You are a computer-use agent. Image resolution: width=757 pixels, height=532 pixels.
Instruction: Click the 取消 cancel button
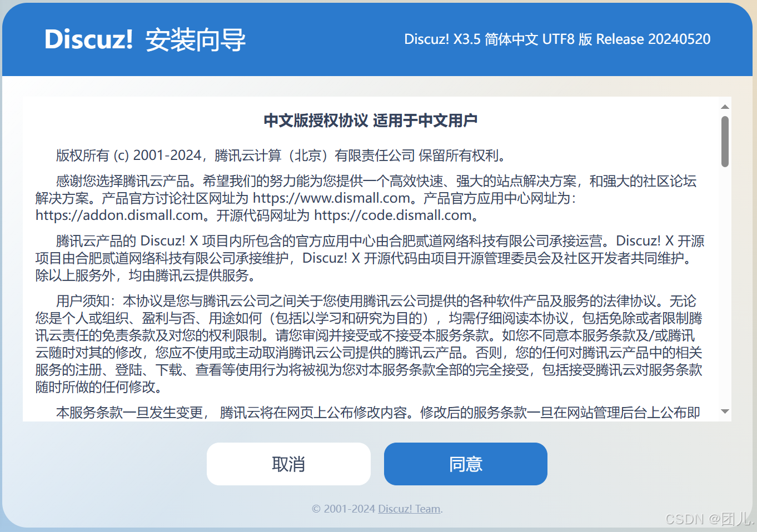(x=288, y=464)
